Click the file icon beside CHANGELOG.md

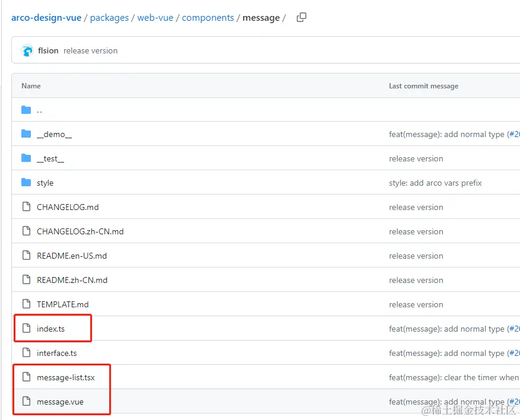pos(26,206)
